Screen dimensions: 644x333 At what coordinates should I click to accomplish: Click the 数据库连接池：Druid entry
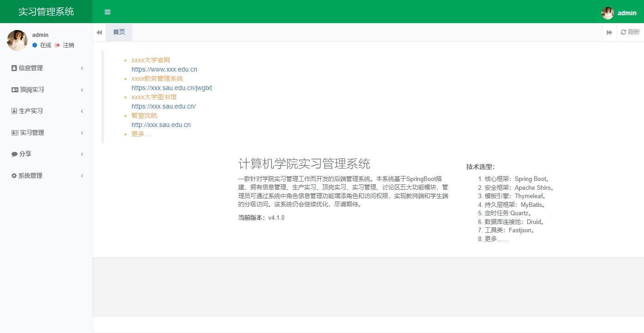516,222
